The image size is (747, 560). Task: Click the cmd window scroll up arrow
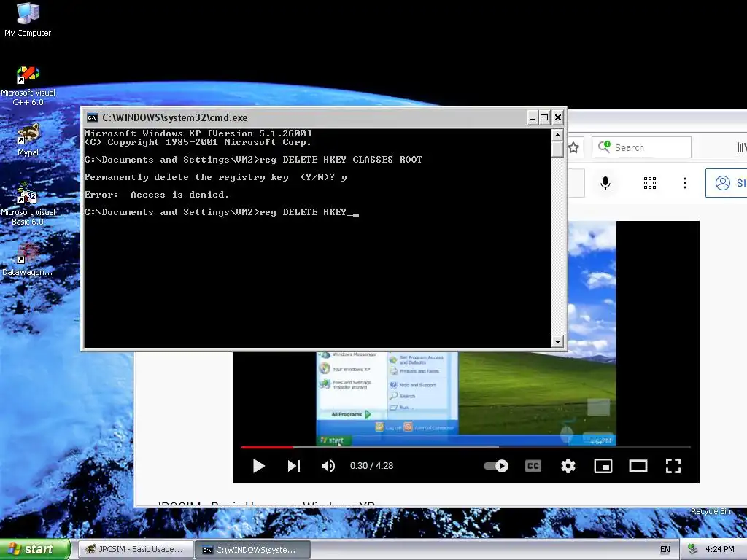coord(557,135)
